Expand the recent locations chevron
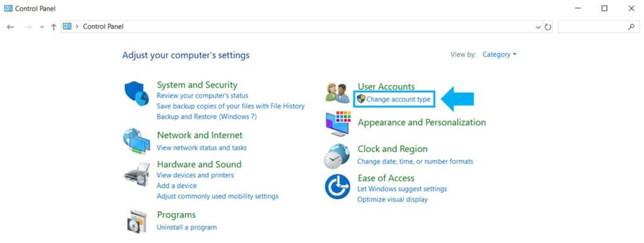This screenshot has width=644, height=243. (x=42, y=27)
